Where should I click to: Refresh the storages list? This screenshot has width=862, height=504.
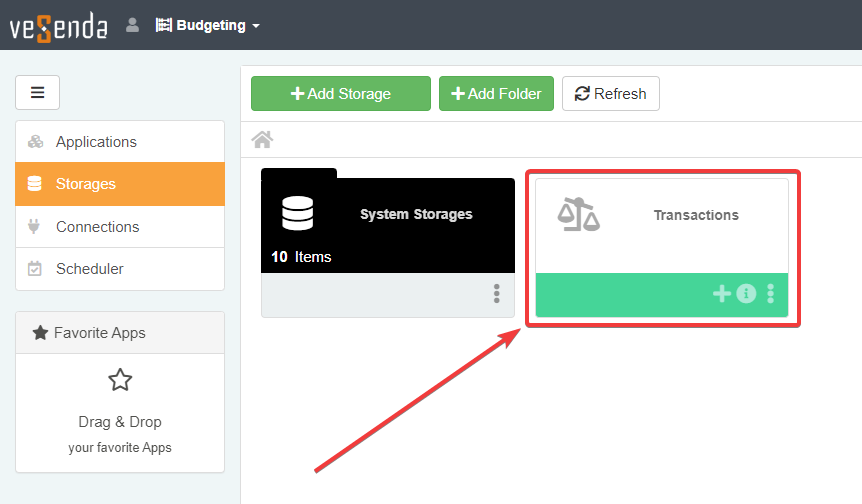tap(610, 94)
